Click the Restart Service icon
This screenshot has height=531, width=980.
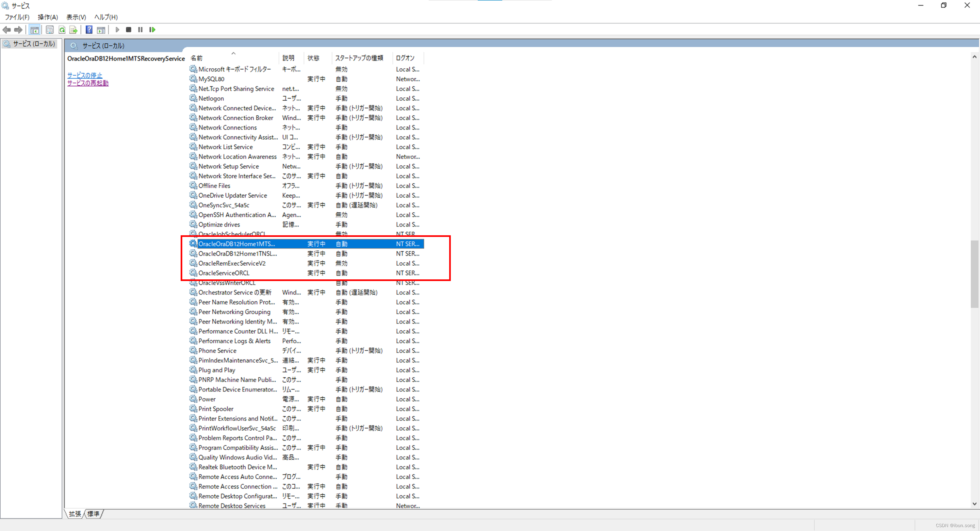152,30
